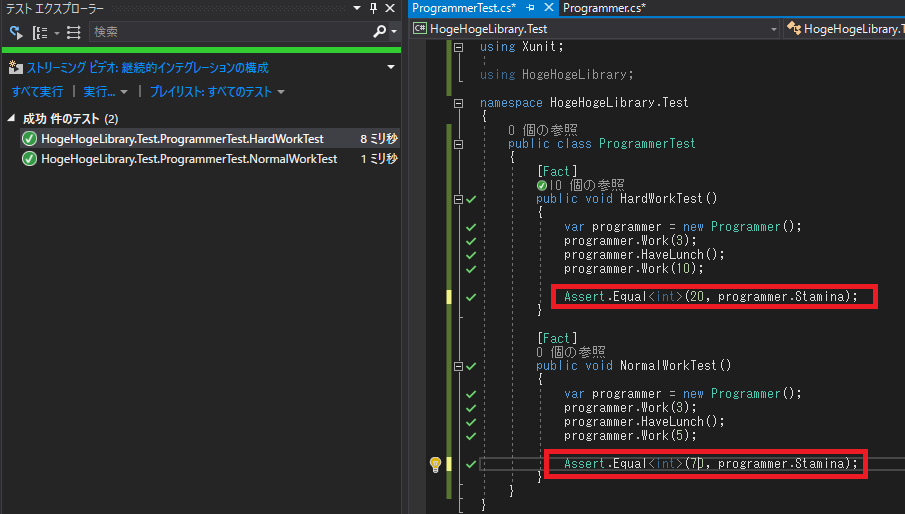Pin the ProgrammerTest.cs tab
Image resolution: width=905 pixels, height=514 pixels.
531,8
